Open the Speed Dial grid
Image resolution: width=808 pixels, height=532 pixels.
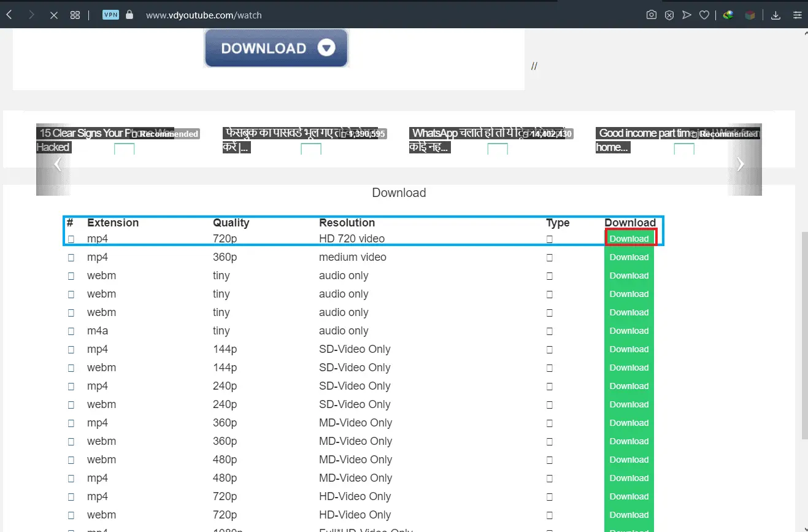click(x=75, y=15)
